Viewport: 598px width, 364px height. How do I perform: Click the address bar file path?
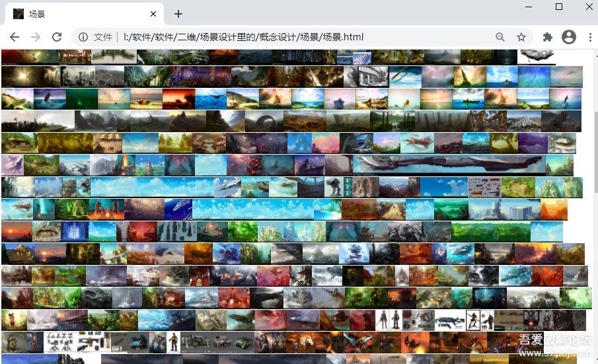coord(243,37)
